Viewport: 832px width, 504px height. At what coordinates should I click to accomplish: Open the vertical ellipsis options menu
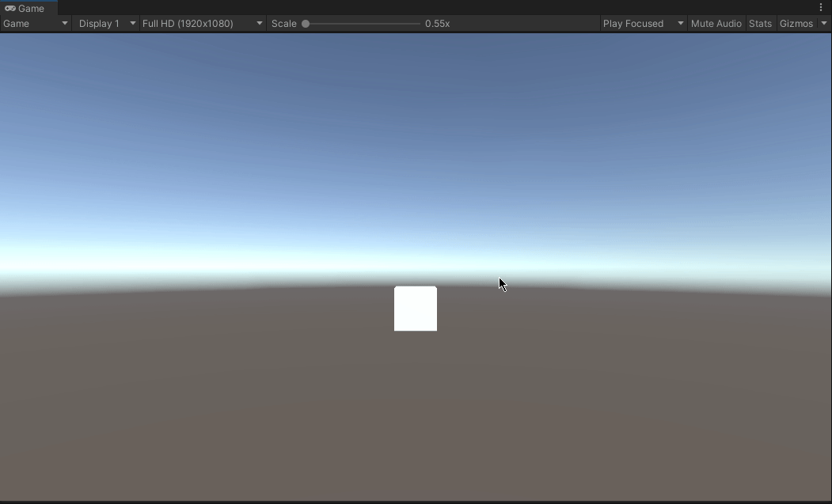(821, 7)
